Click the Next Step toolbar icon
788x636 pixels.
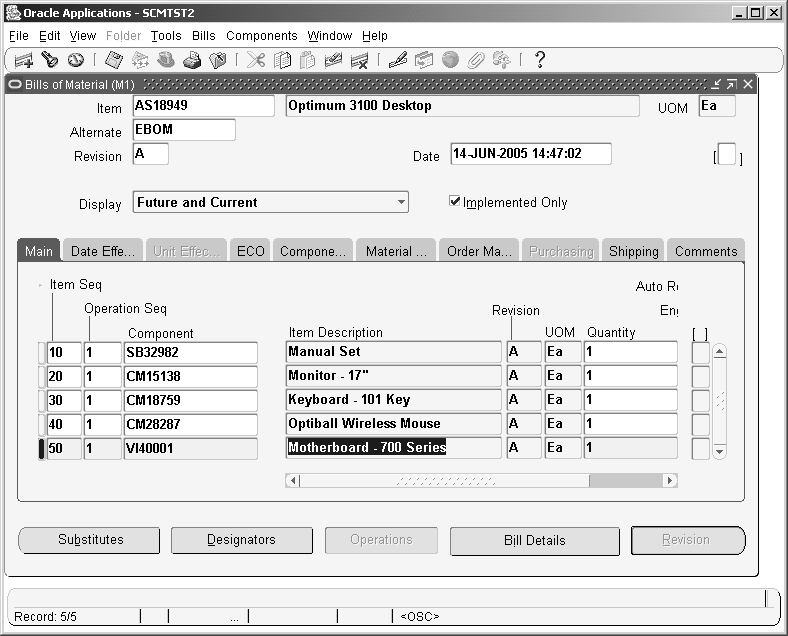(x=140, y=60)
